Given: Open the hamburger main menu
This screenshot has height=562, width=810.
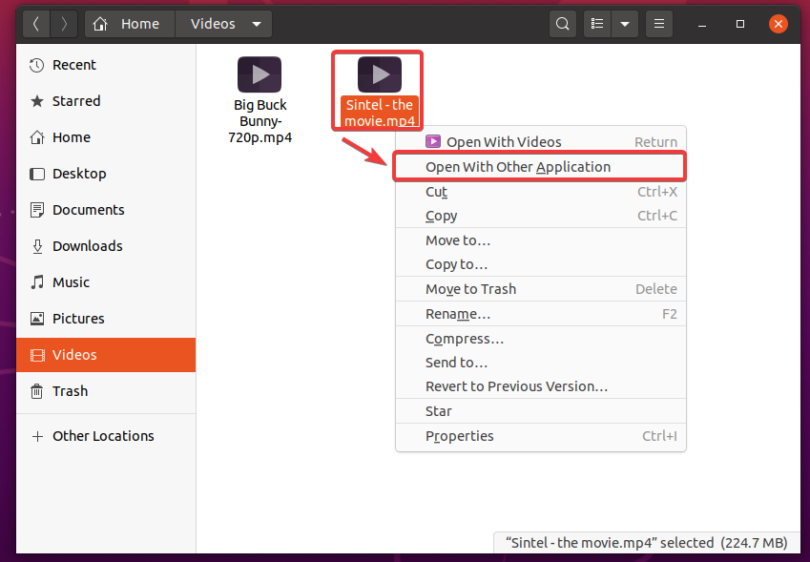Looking at the screenshot, I should pos(659,24).
